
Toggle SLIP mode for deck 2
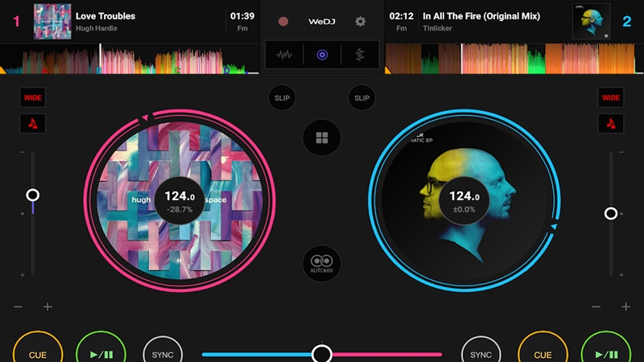[x=361, y=97]
